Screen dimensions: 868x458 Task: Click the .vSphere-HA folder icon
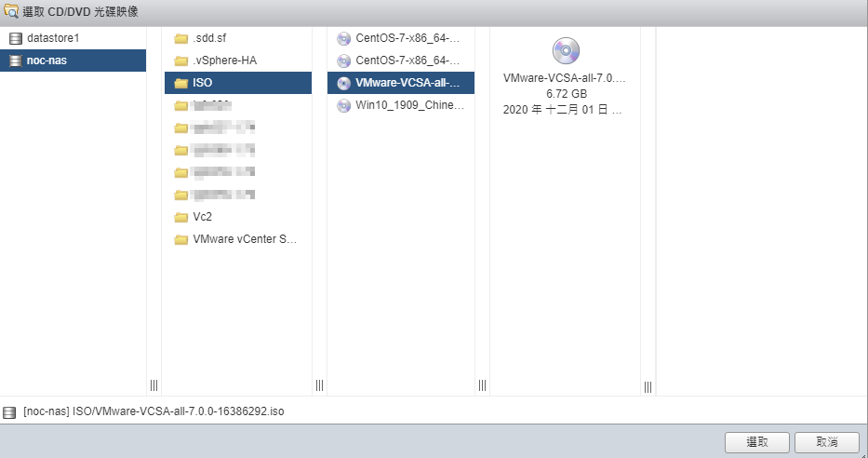181,61
